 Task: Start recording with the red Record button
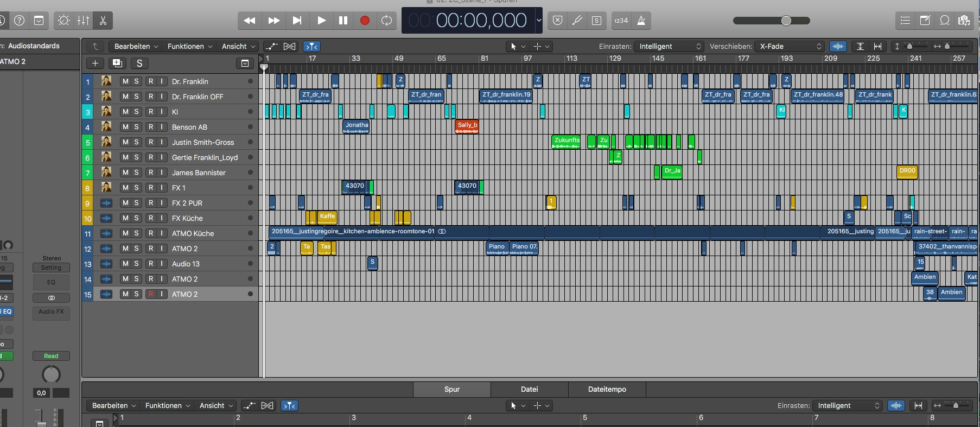tap(365, 21)
